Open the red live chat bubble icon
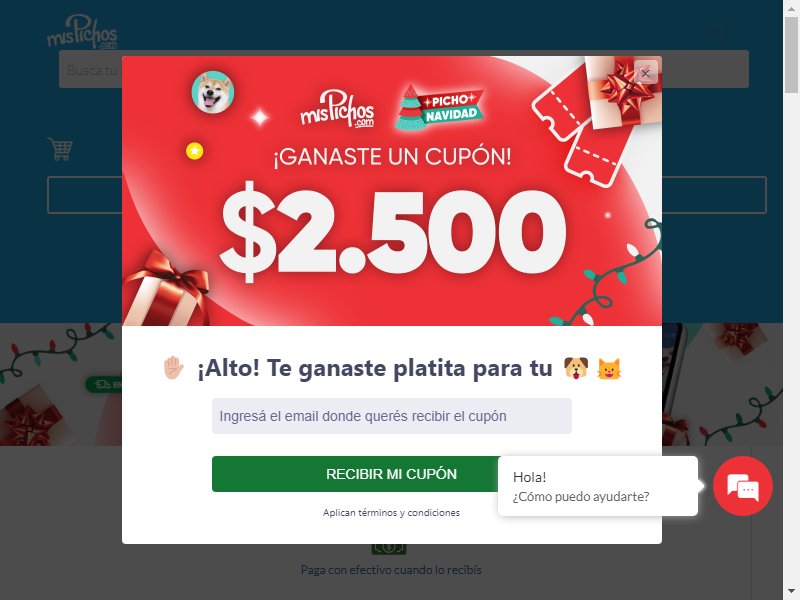 click(x=742, y=486)
